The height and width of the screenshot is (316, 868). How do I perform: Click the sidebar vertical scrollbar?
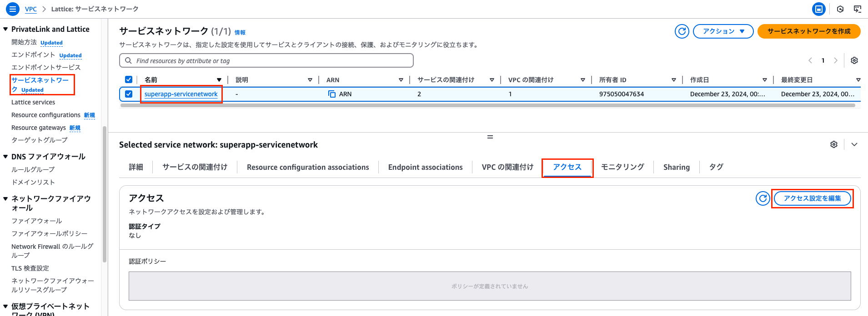point(105,194)
